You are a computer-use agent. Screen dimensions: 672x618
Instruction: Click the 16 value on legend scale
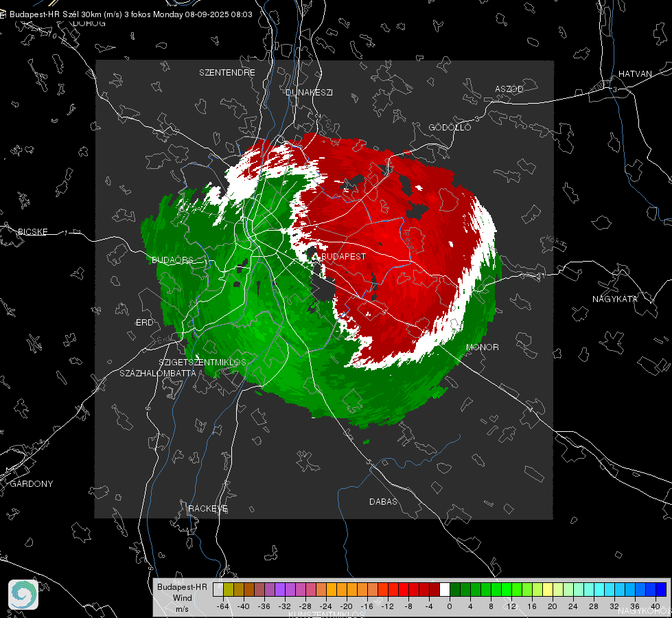coord(532,606)
